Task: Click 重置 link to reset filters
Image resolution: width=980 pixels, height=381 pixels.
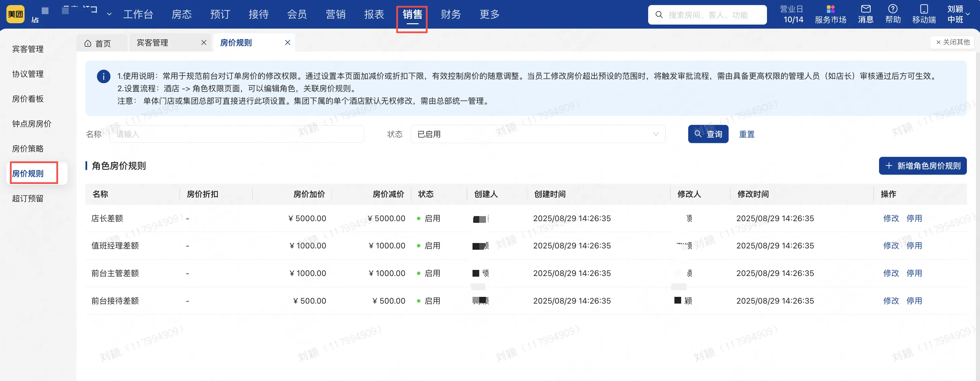Action: [x=746, y=134]
